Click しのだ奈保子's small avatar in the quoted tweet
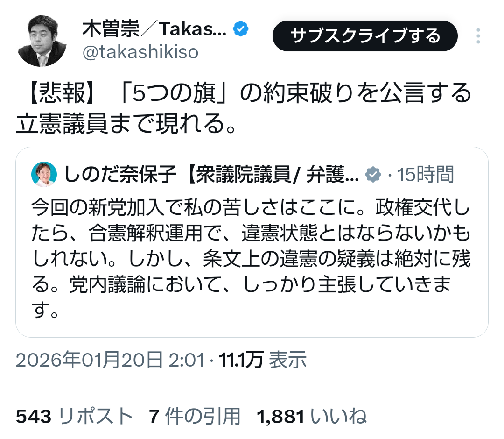This screenshot has width=504, height=439. 44,174
